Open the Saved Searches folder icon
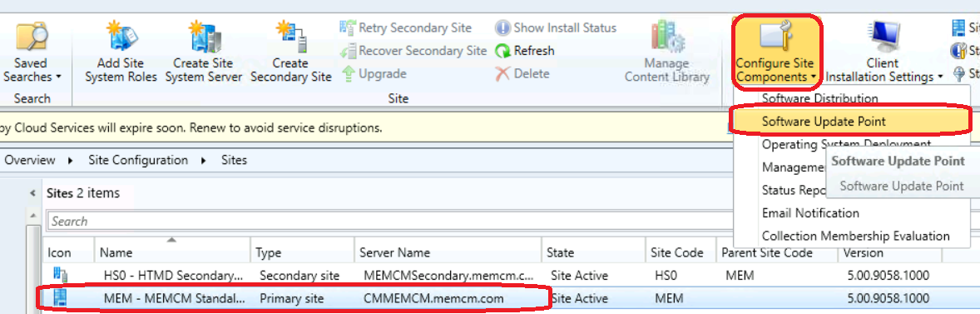 point(31,37)
